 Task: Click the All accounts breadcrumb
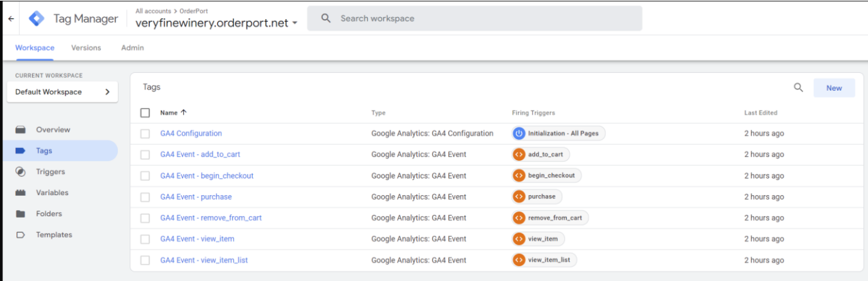[154, 11]
